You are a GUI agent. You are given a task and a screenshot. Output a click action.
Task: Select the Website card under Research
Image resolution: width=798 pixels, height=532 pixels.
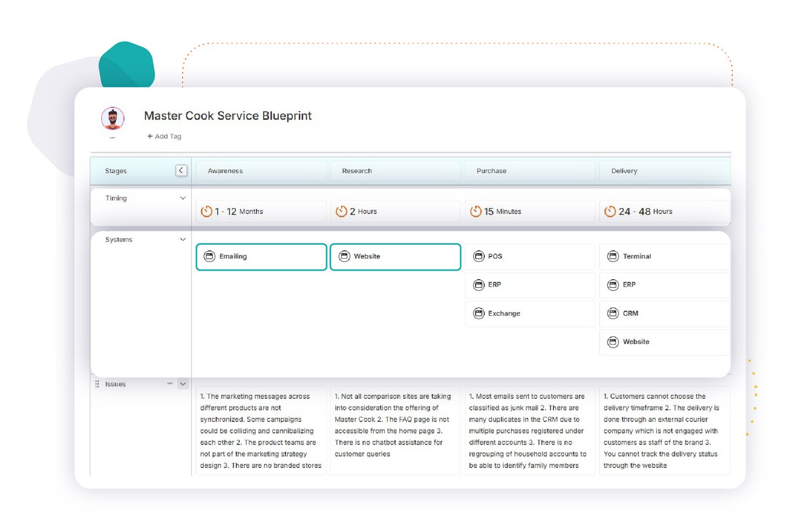(395, 257)
